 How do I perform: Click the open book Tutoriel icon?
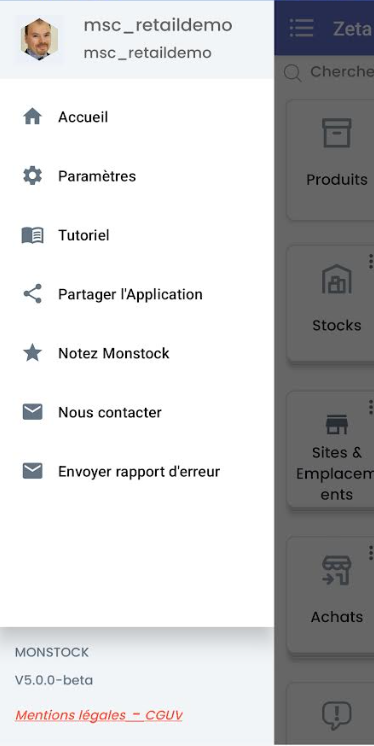click(x=32, y=235)
